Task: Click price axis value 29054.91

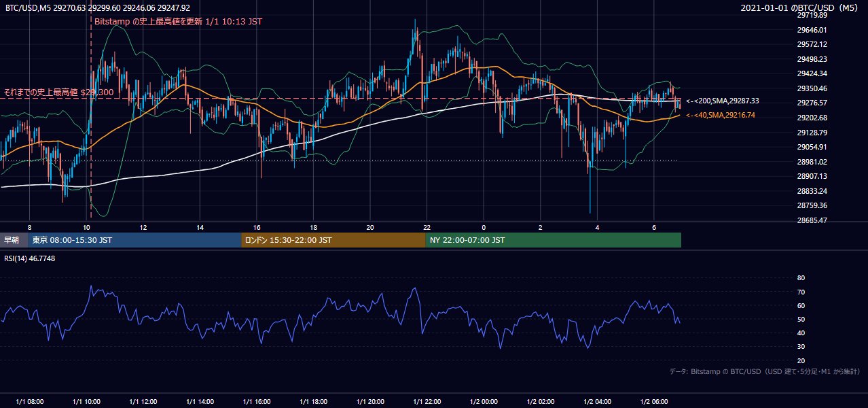Action: 812,147
